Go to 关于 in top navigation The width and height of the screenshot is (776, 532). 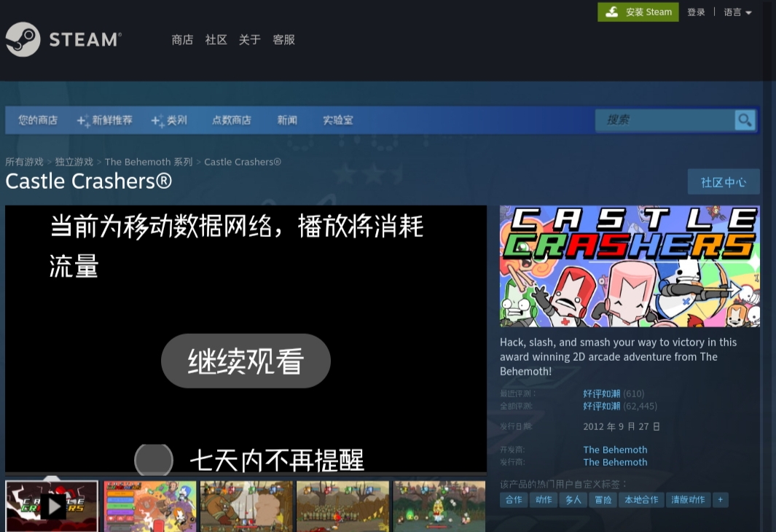pyautogui.click(x=249, y=39)
